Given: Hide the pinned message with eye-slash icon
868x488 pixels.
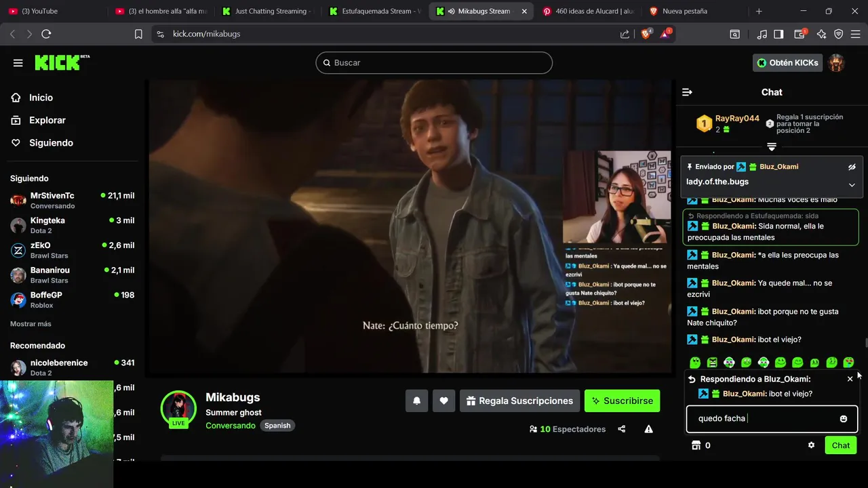Looking at the screenshot, I should tap(852, 167).
